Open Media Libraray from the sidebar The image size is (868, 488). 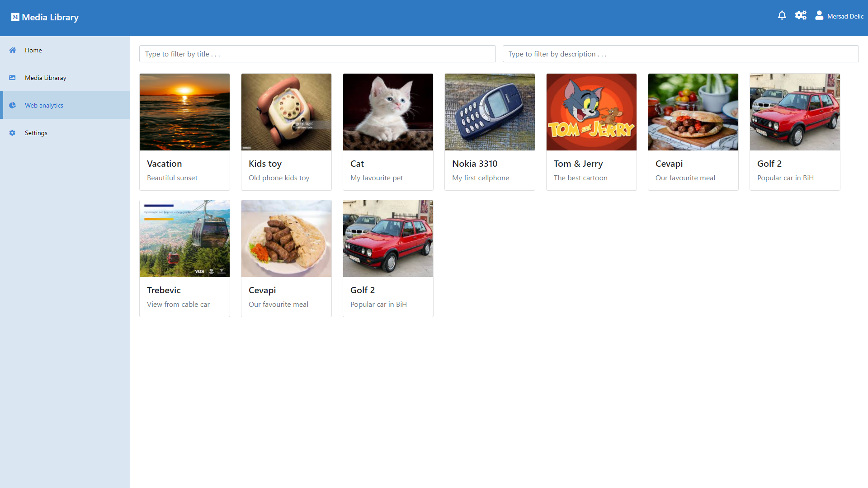pos(46,78)
